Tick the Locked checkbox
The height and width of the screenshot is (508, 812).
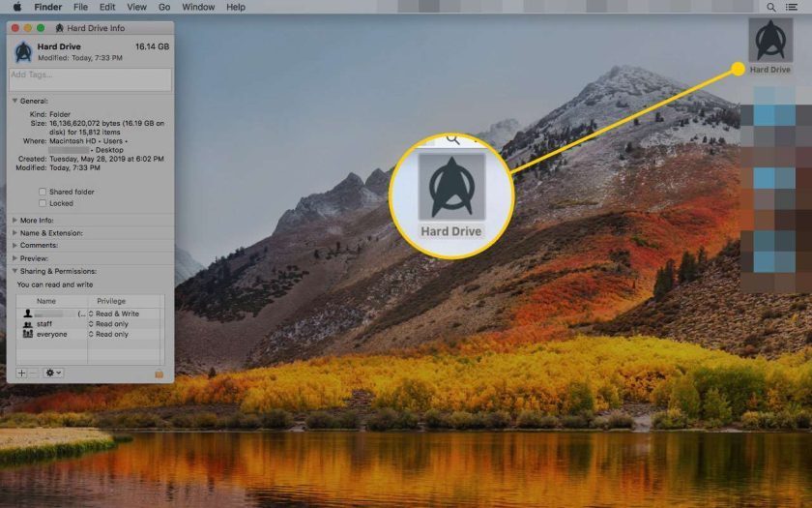pos(43,203)
